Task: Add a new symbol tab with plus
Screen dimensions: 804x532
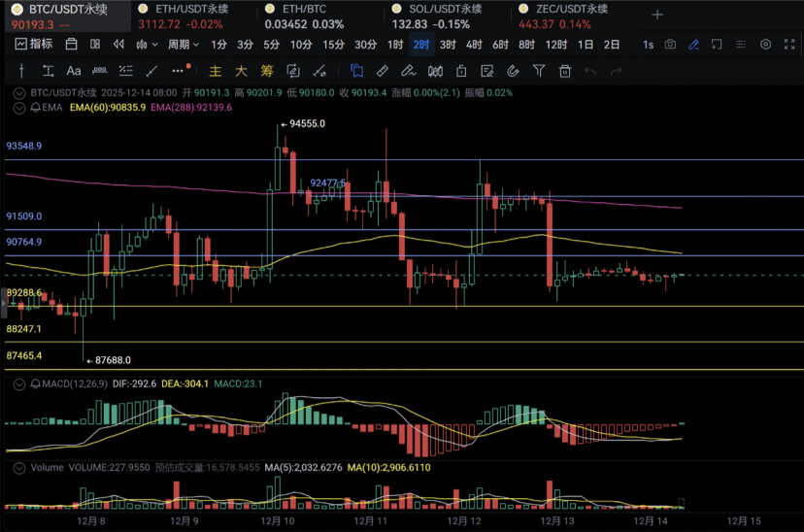Action: coord(657,16)
